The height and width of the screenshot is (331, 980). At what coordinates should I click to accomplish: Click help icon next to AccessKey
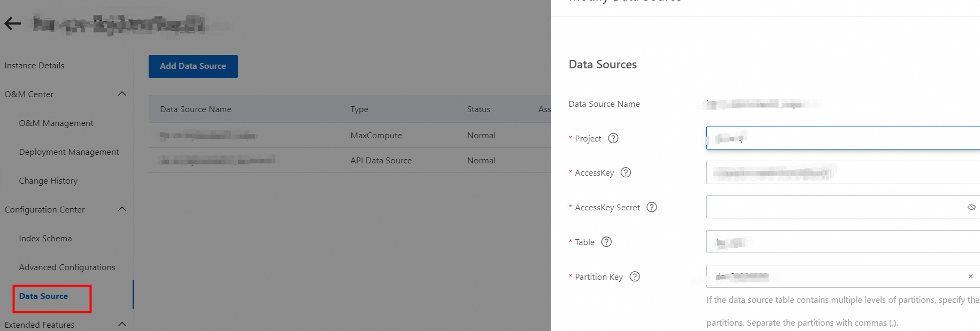(626, 172)
